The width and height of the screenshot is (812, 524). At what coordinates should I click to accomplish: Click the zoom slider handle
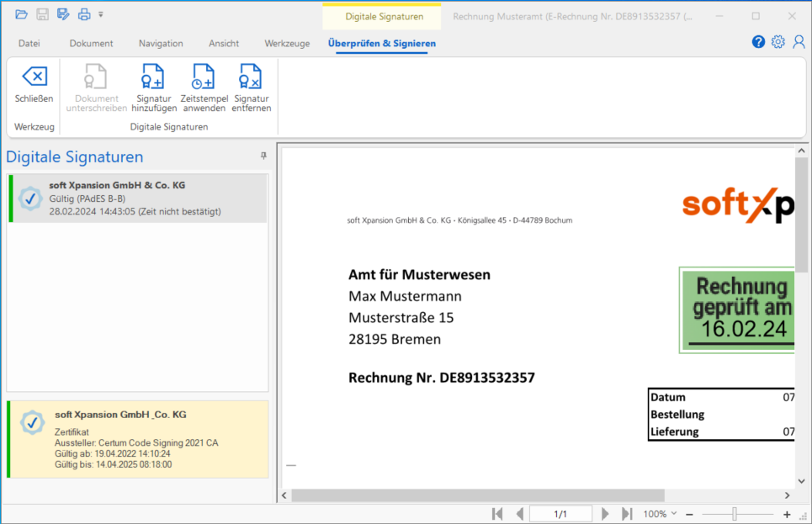[x=735, y=514]
